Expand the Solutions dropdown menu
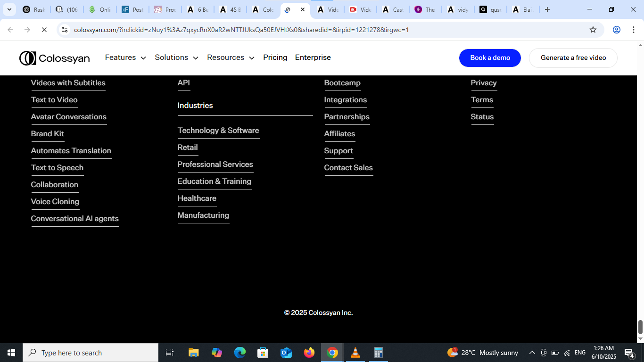644x362 pixels. (177, 58)
